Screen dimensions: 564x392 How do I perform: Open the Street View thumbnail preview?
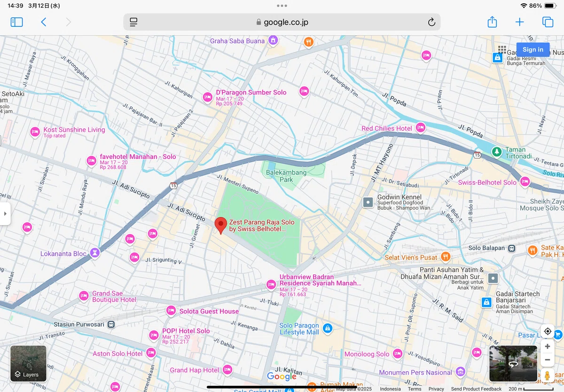tap(513, 363)
